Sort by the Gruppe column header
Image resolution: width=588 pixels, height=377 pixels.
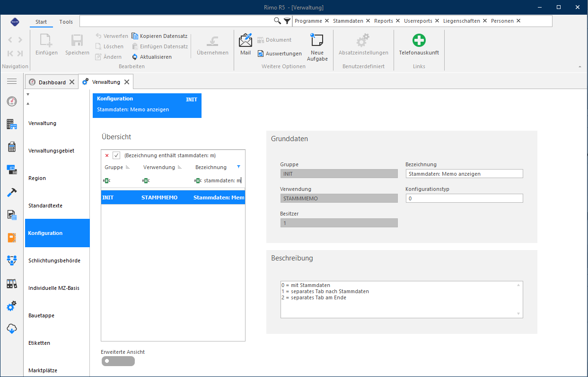point(114,167)
